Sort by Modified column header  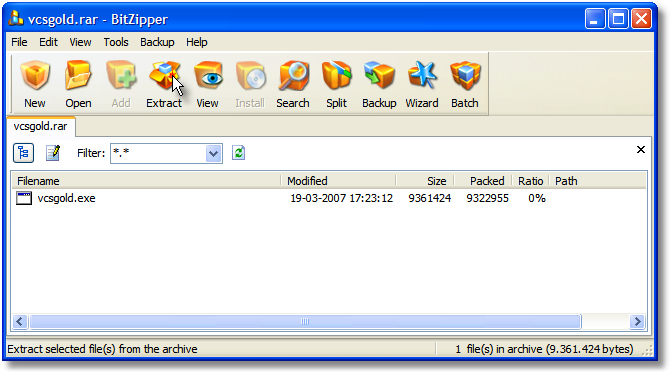pyautogui.click(x=339, y=181)
